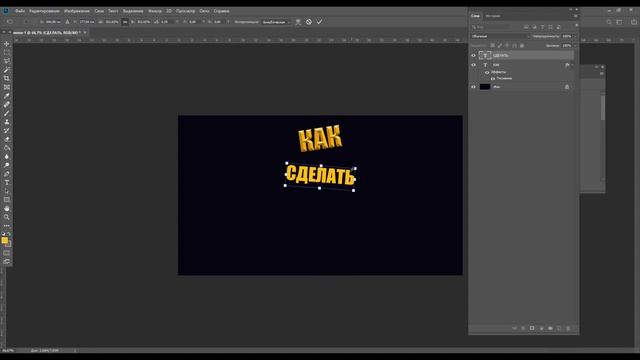Select the Crop tool
Viewport: 640px width, 360px height.
click(x=7, y=78)
